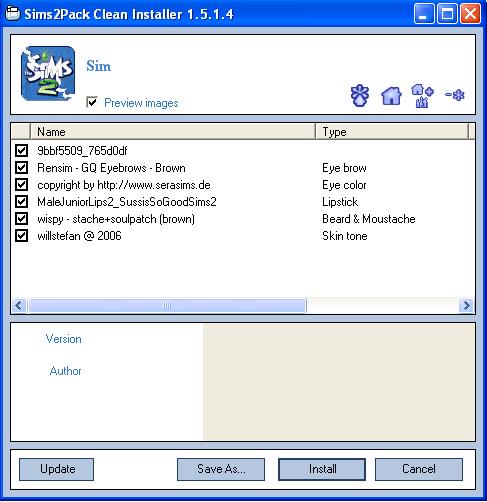Viewport: 487px width, 502px height.
Task: Click the Save As... button
Action: (221, 469)
